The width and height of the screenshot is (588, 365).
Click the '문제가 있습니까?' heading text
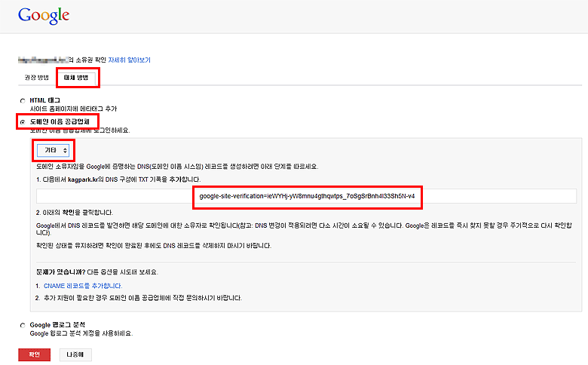pyautogui.click(x=61, y=272)
